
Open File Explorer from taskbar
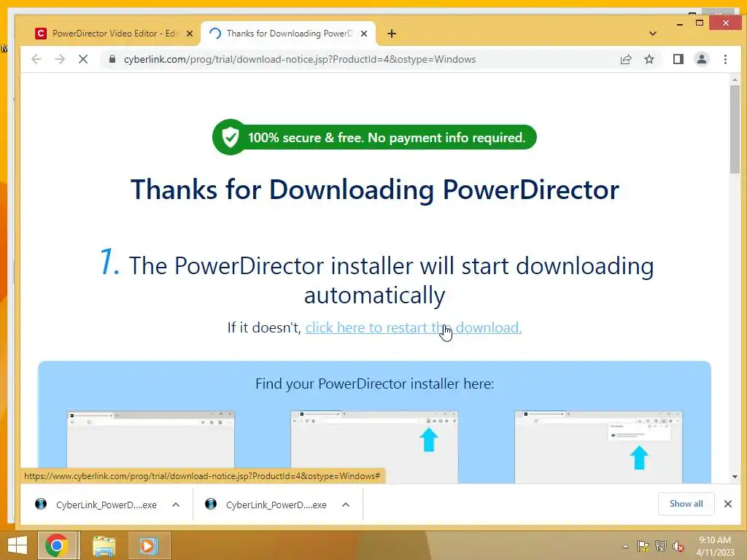[x=104, y=545]
